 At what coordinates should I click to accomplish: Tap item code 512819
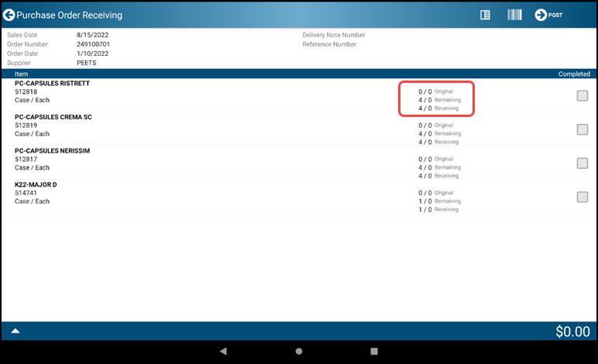(26, 125)
